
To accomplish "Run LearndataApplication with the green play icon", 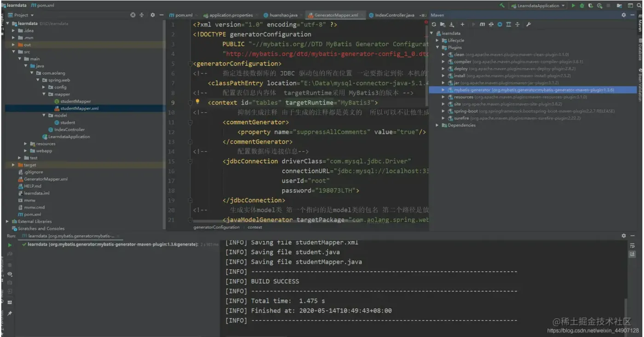I will click(x=573, y=6).
